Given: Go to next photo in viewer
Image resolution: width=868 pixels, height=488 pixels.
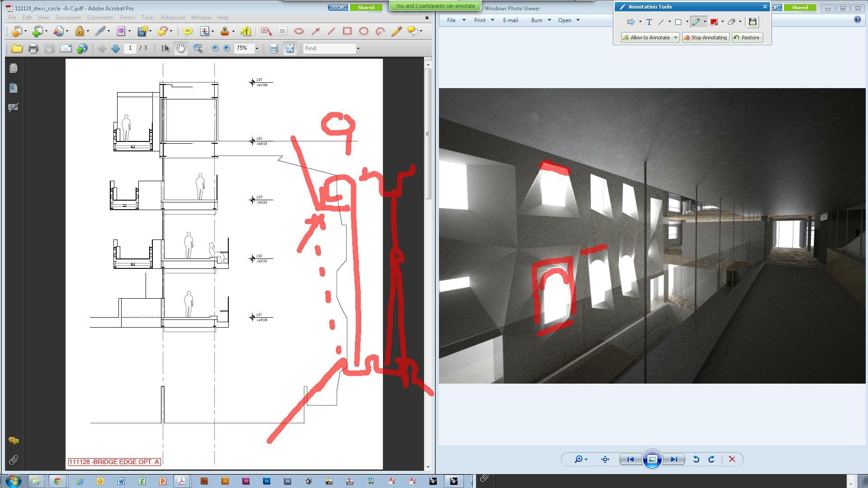Looking at the screenshot, I should [674, 460].
